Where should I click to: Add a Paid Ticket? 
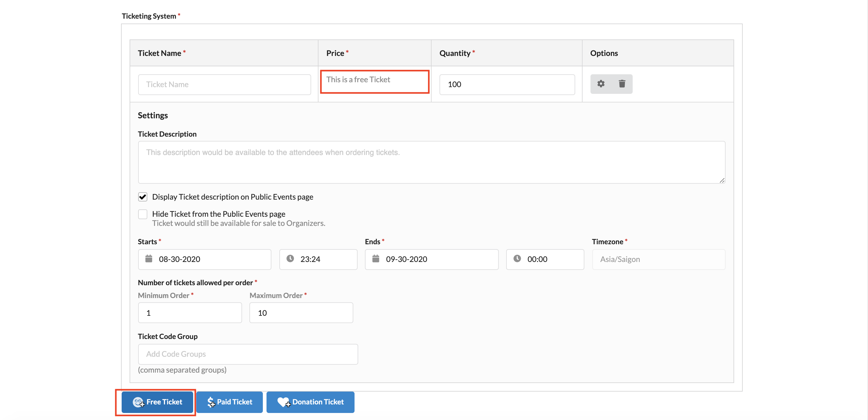(230, 402)
